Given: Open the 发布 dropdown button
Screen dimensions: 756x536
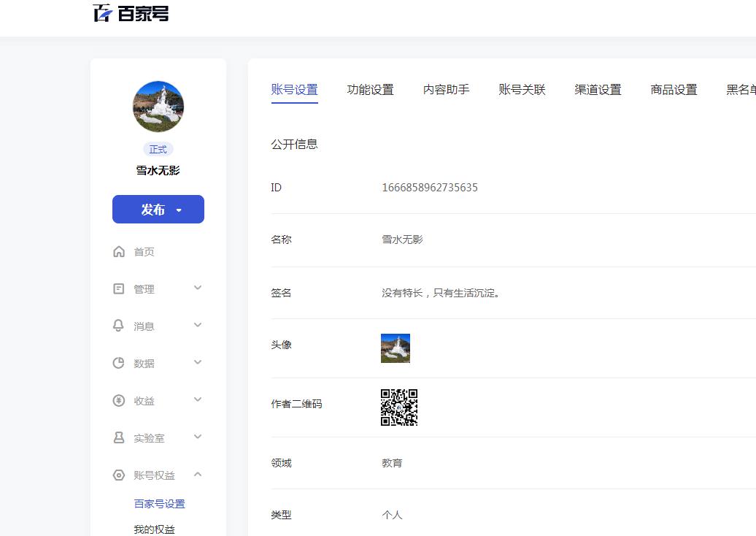Looking at the screenshot, I should (158, 210).
